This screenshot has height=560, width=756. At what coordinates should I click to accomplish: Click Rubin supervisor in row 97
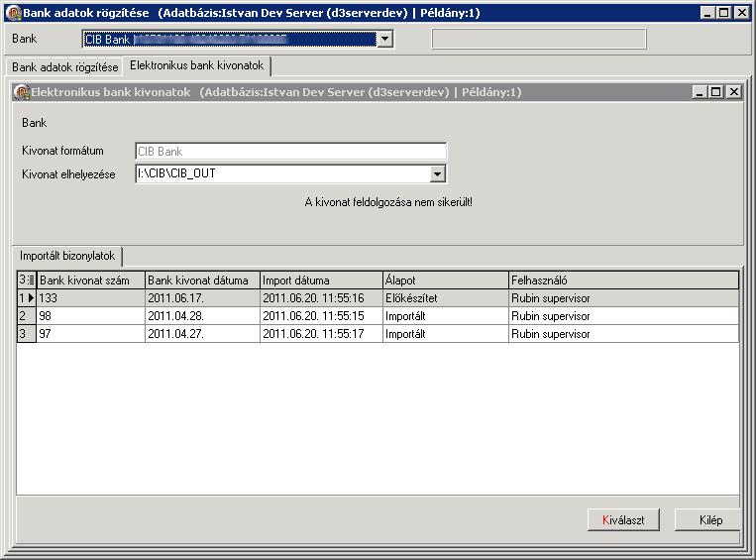(623, 334)
